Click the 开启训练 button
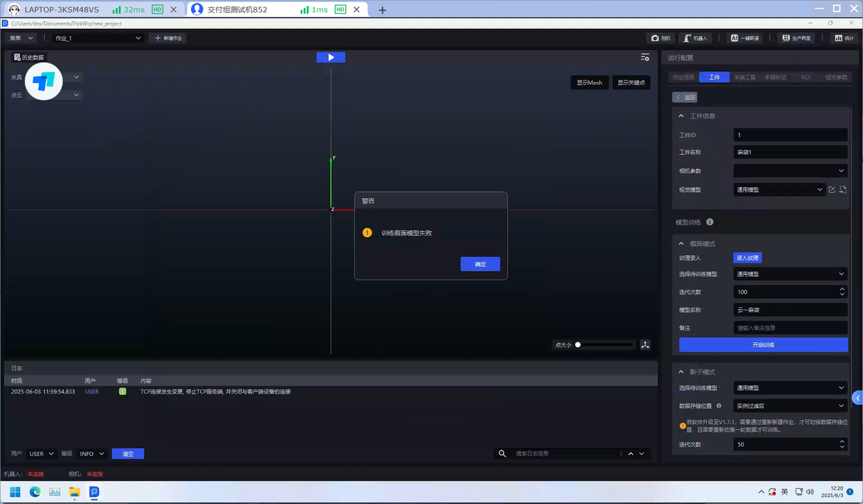 pyautogui.click(x=763, y=345)
